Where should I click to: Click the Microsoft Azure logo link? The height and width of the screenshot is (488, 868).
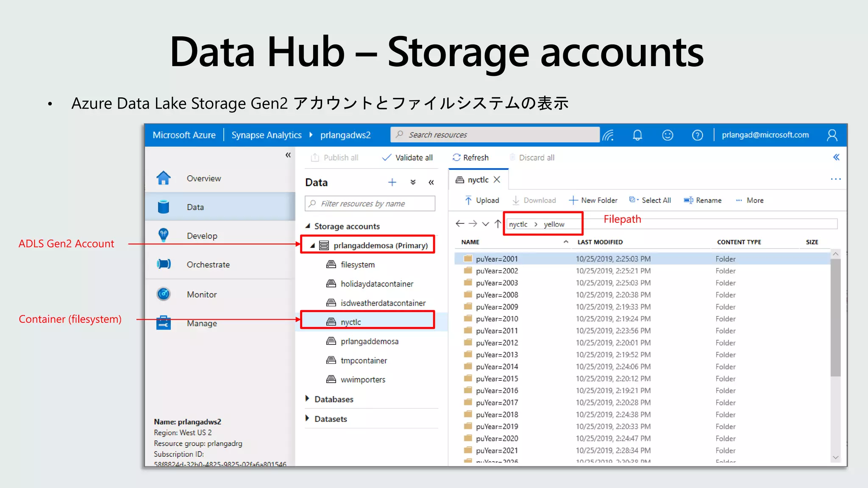click(x=184, y=135)
